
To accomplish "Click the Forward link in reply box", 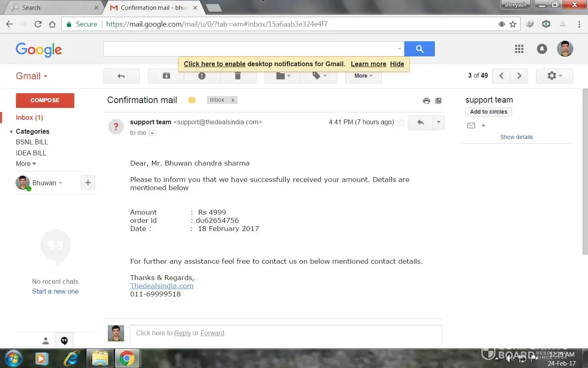I will 212,333.
